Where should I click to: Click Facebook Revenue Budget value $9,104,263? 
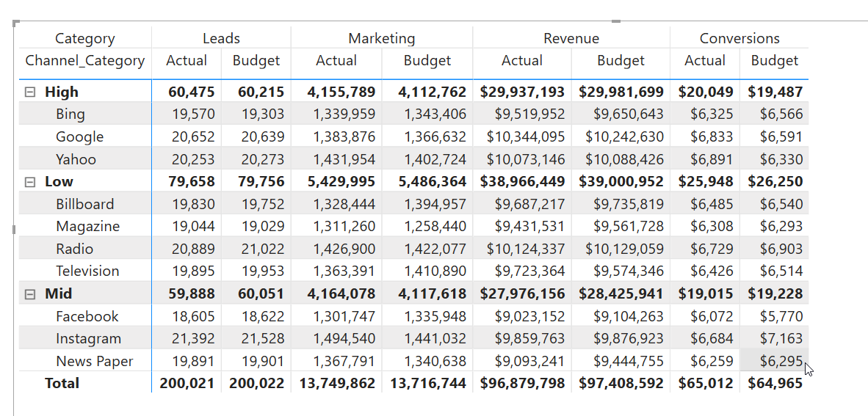(629, 316)
